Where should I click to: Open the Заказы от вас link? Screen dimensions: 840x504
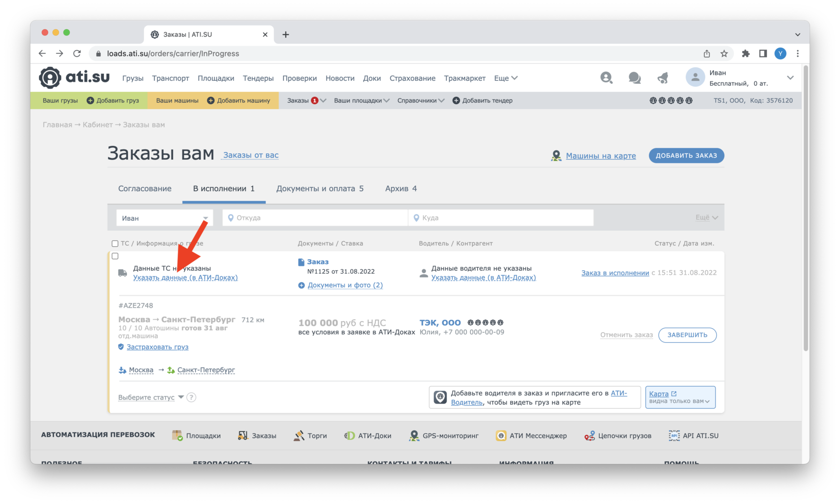tap(250, 155)
